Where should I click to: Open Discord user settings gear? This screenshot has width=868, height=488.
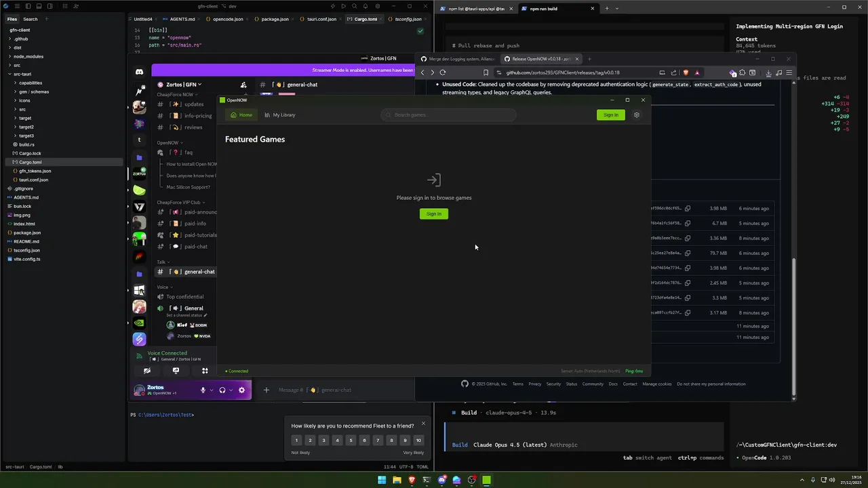tap(241, 390)
